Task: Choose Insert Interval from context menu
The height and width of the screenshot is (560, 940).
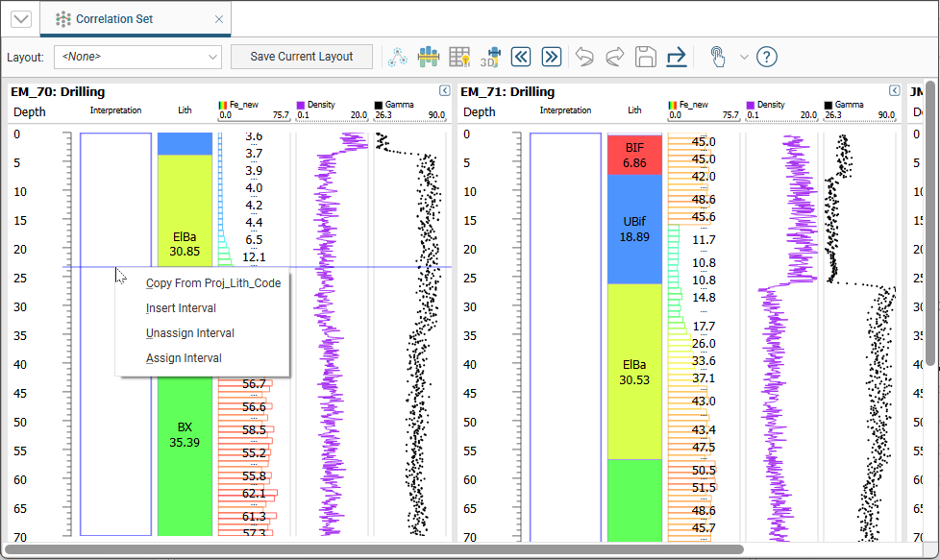Action: point(181,308)
